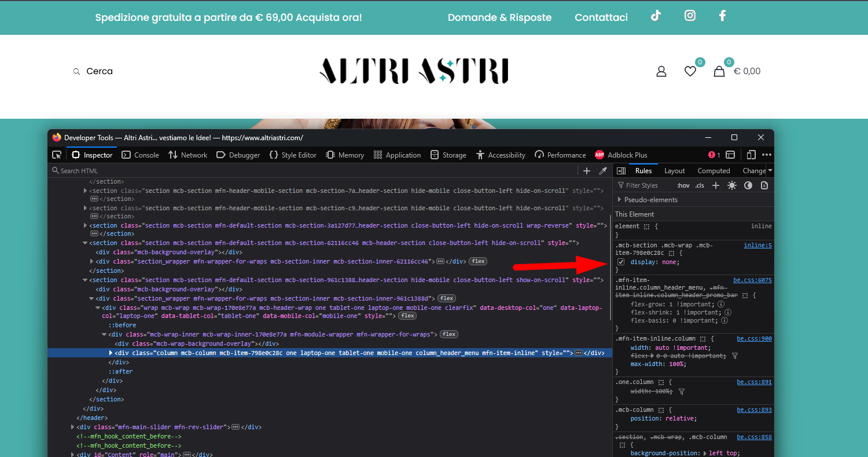The width and height of the screenshot is (868, 457).
Task: Click the Contattaci link
Action: 601,17
